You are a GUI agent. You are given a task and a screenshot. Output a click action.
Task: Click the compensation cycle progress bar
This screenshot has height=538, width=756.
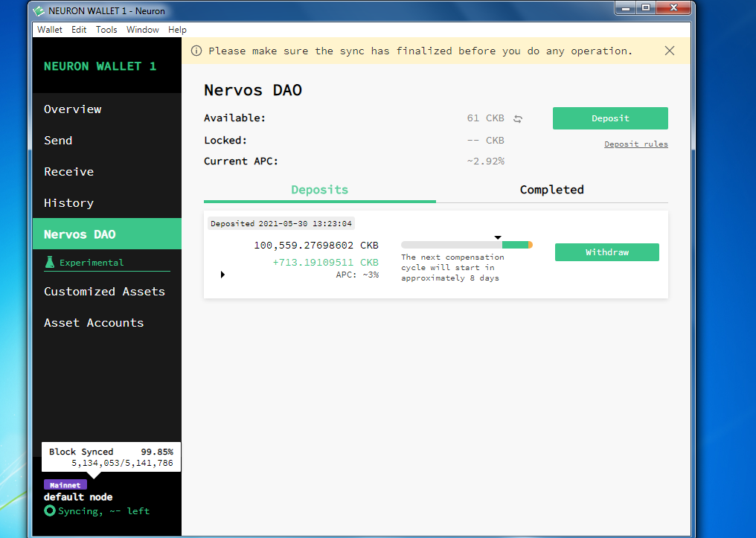coord(467,243)
